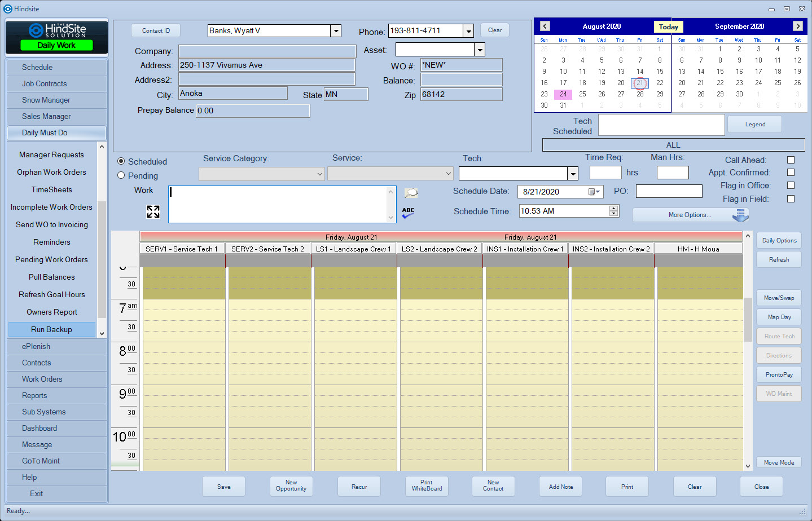The image size is (812, 521).
Task: Select Contacts in the left sidebar
Action: pyautogui.click(x=56, y=363)
